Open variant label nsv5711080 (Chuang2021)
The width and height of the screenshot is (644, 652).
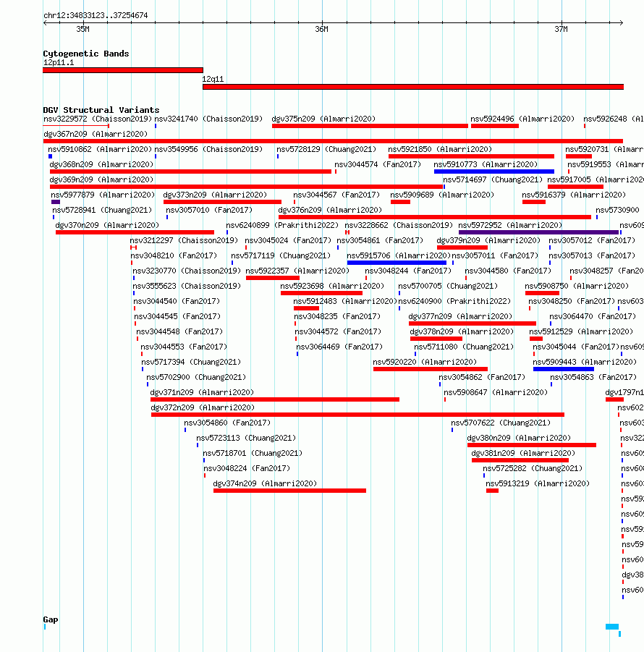click(x=464, y=347)
